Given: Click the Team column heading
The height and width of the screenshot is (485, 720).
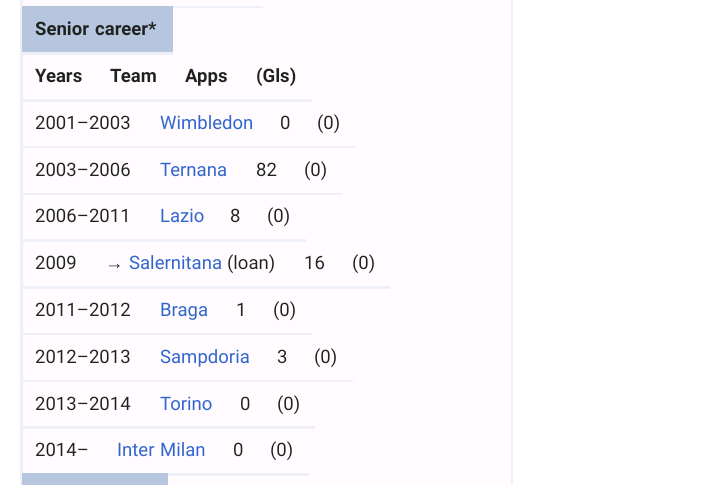Looking at the screenshot, I should coord(133,76).
